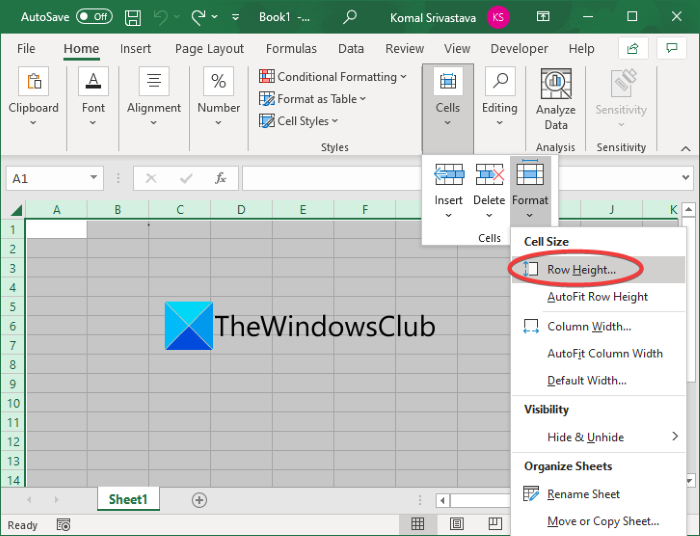Click the macro recording icon in status bar
Image resolution: width=700 pixels, height=536 pixels.
[x=63, y=525]
